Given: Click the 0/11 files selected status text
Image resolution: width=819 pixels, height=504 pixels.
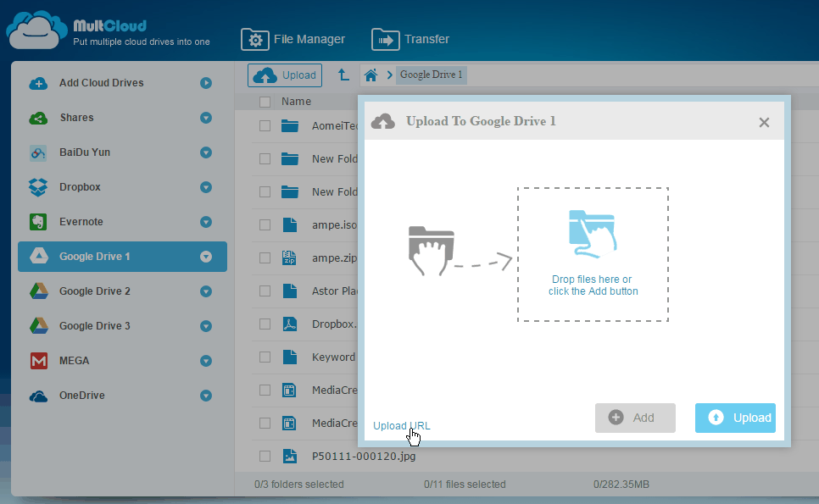Looking at the screenshot, I should pos(465,485).
